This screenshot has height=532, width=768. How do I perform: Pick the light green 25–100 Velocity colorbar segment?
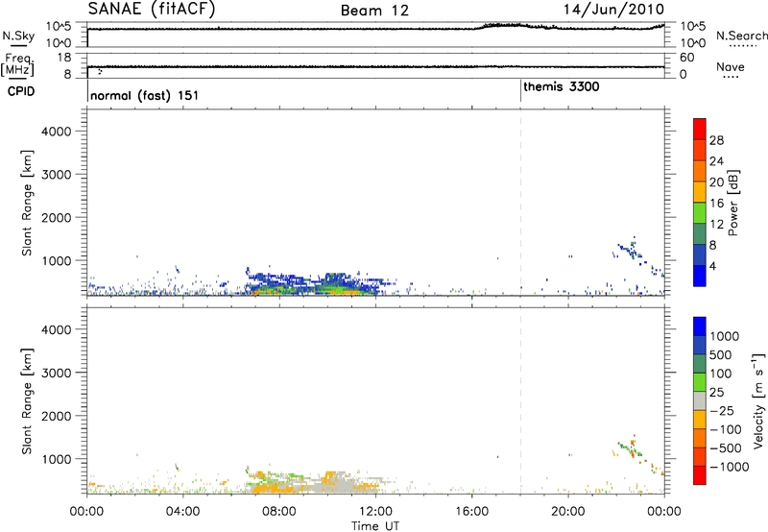700,382
